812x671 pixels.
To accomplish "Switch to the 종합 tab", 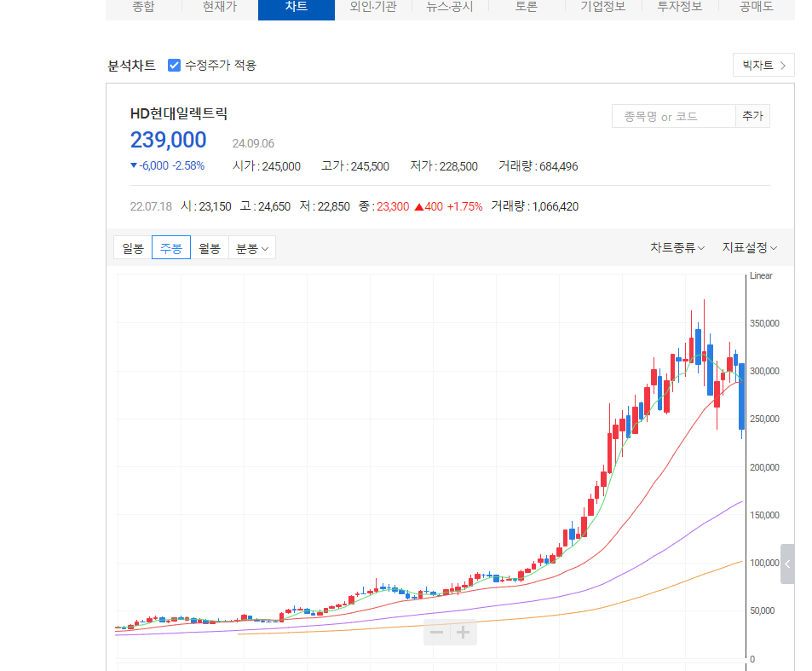I will [x=143, y=7].
